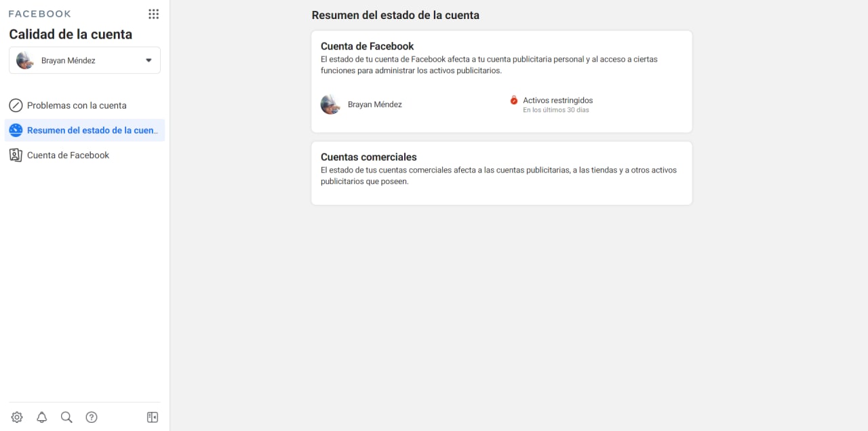Click the Cuenta de Facebook card heading

pos(368,46)
